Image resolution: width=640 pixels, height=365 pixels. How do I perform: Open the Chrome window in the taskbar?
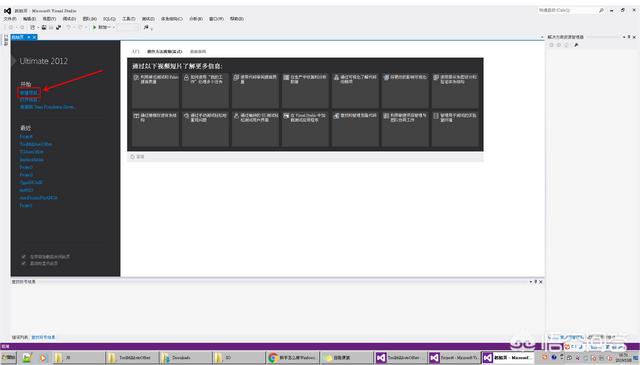293,358
